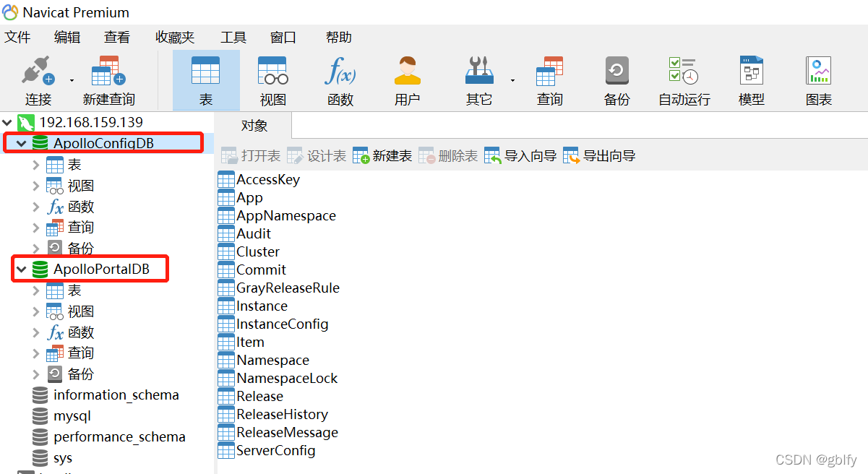Open the 函数 (Function) toolbar icon

[340, 81]
